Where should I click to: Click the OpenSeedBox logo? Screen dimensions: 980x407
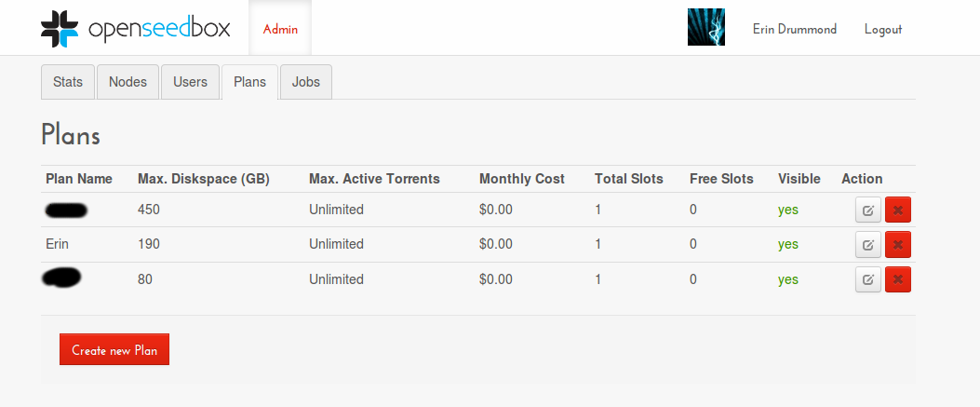point(137,29)
